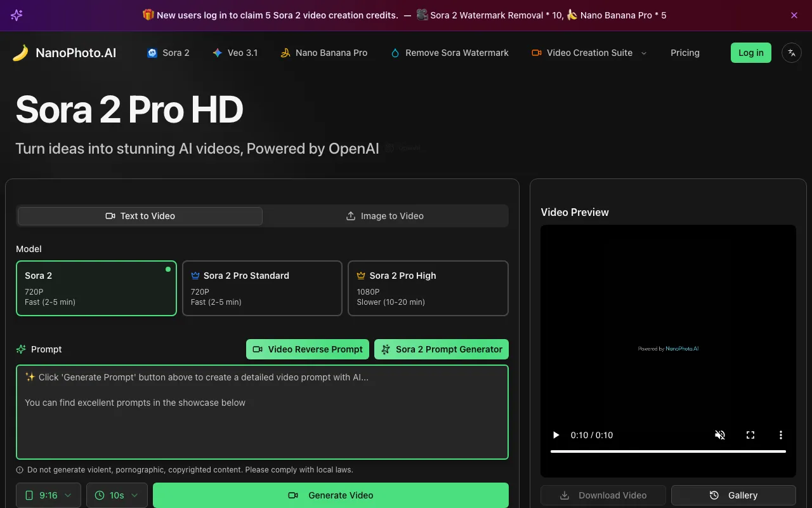812x508 pixels.
Task: Click the Sora 2 Pro HD heading
Action: 129,109
